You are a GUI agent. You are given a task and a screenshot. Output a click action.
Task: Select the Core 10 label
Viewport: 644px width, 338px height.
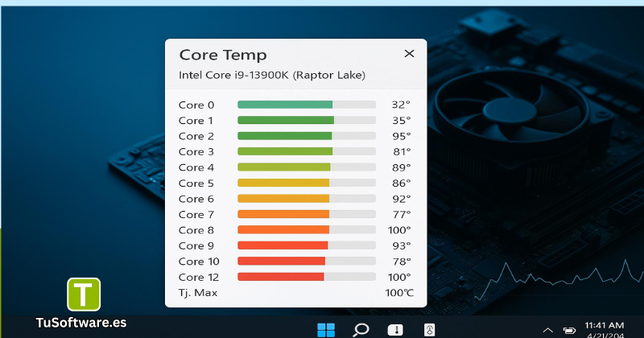pyautogui.click(x=199, y=262)
